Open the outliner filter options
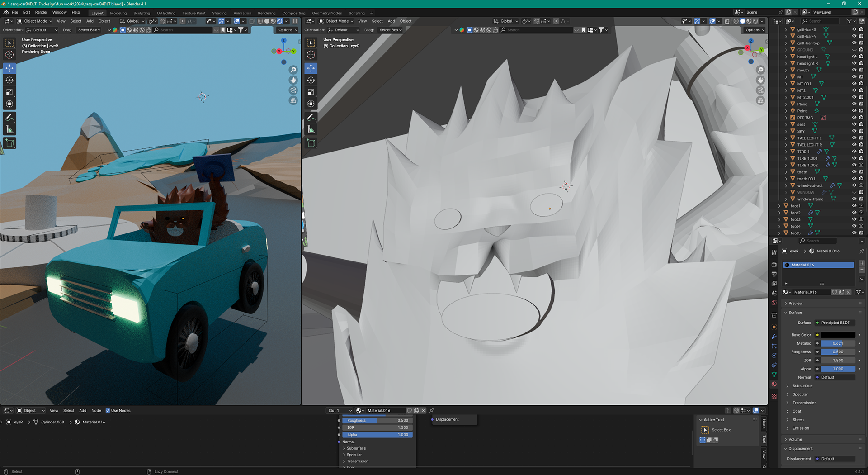Screen dimensions: 868x475 [x=851, y=21]
